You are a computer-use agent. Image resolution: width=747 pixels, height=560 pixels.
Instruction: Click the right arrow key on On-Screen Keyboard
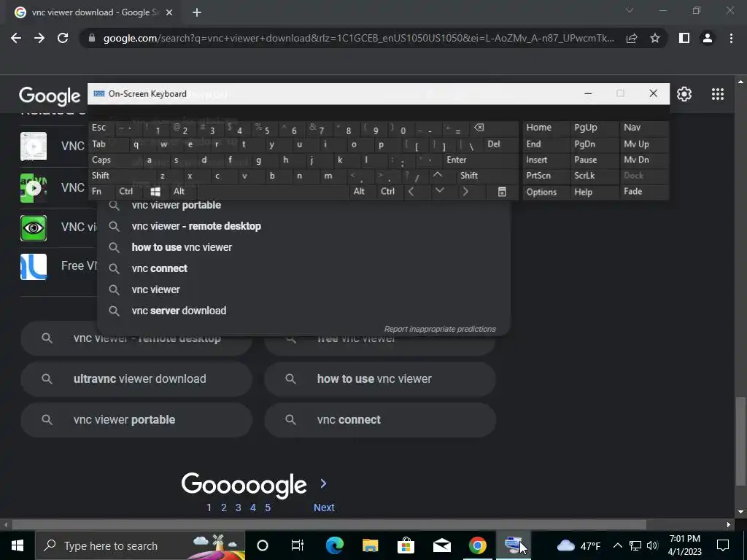point(465,192)
